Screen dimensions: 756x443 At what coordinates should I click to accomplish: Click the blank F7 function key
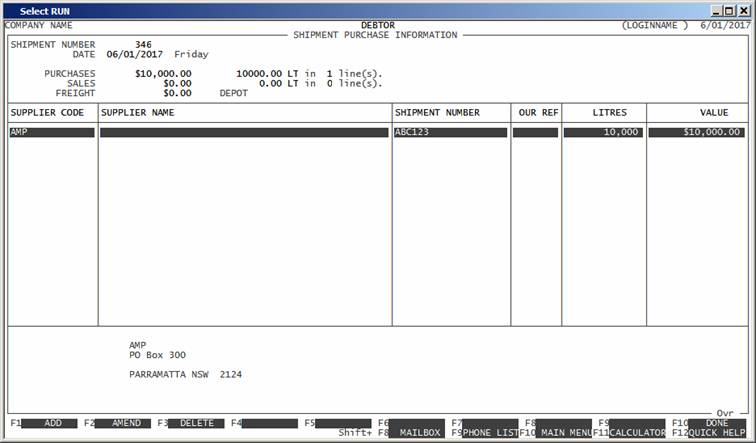(x=490, y=423)
